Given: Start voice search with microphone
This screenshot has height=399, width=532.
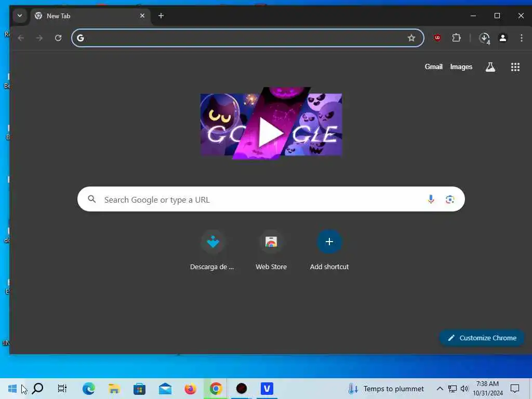Looking at the screenshot, I should click(431, 199).
